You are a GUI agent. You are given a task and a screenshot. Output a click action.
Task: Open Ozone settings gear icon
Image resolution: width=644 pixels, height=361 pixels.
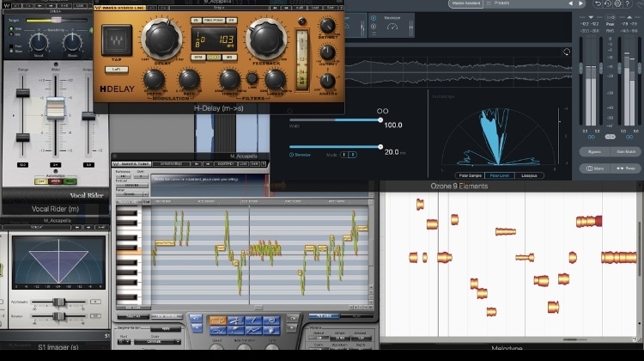click(617, 3)
